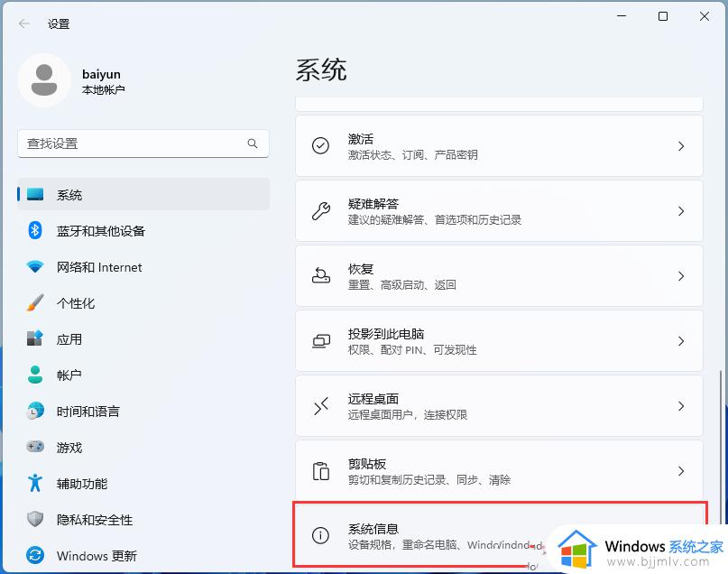Click the magnifier search icon

click(x=252, y=143)
